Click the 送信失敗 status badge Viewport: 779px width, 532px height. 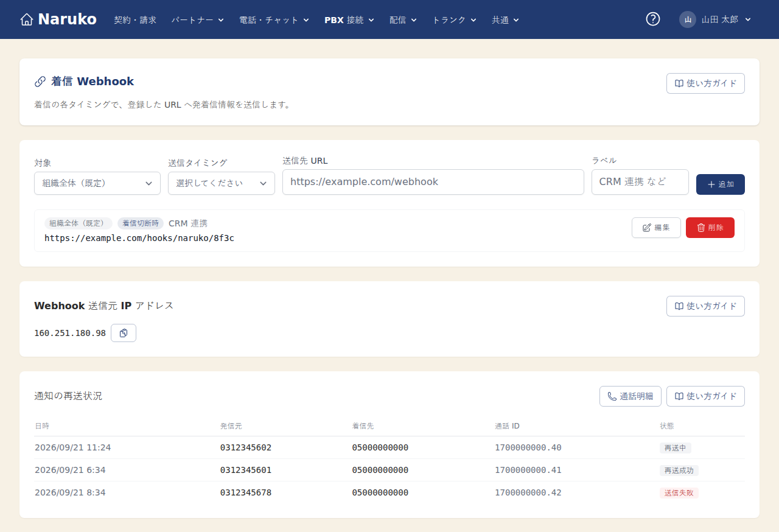tap(679, 493)
